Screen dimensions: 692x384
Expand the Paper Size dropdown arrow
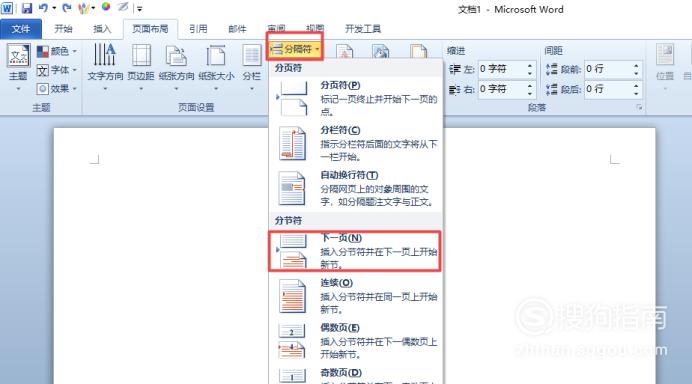216,89
